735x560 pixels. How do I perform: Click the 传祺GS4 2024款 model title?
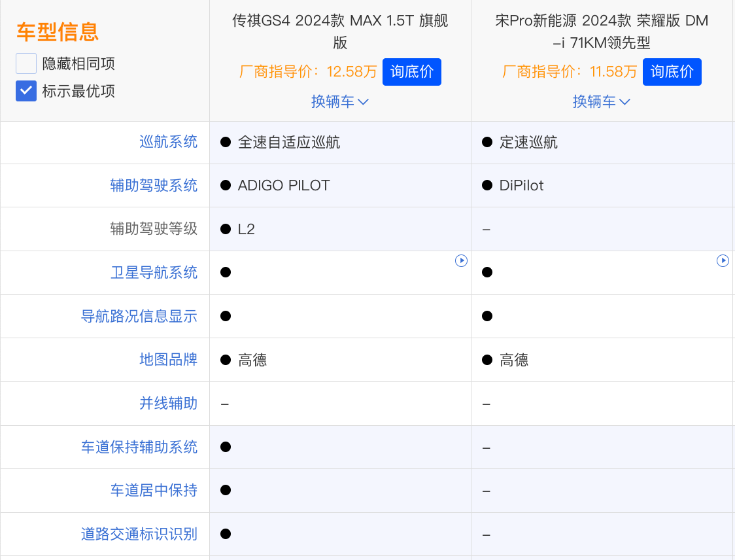click(x=340, y=31)
